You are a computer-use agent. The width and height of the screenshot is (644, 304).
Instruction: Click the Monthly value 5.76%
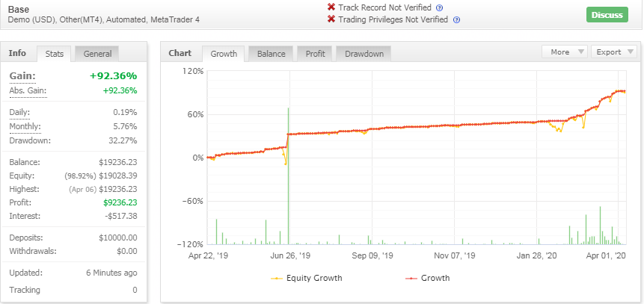(125, 126)
